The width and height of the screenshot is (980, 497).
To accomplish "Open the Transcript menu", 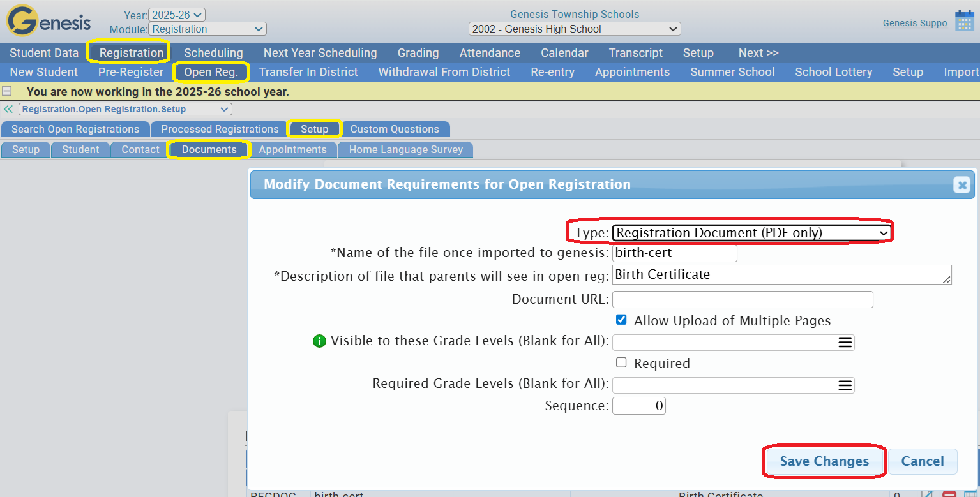I will 635,53.
